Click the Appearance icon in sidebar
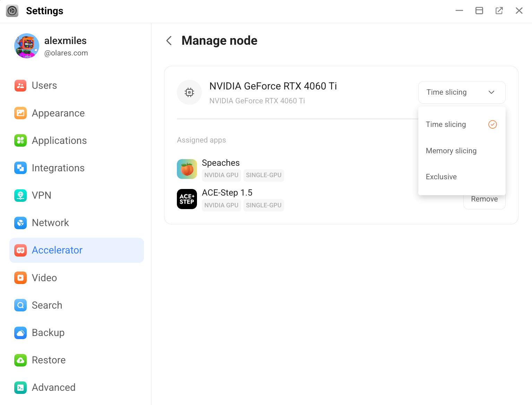The width and height of the screenshot is (532, 405). pos(20,113)
